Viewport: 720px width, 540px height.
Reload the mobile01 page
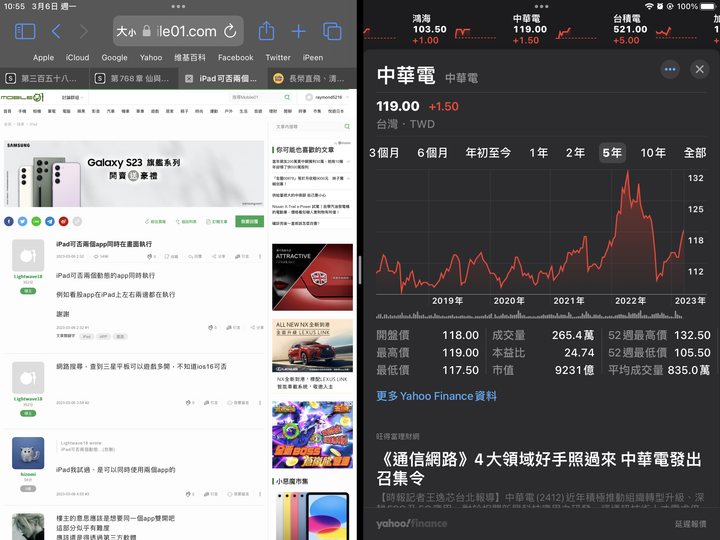(x=230, y=31)
